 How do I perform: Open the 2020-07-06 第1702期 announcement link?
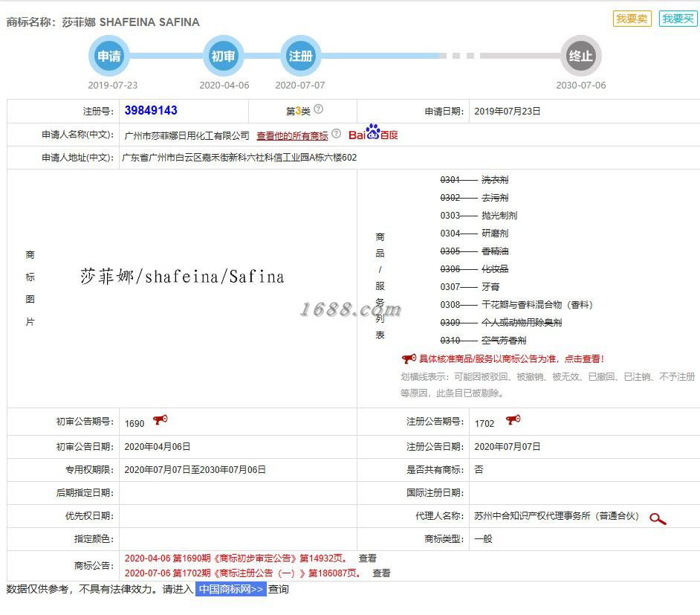[243, 573]
